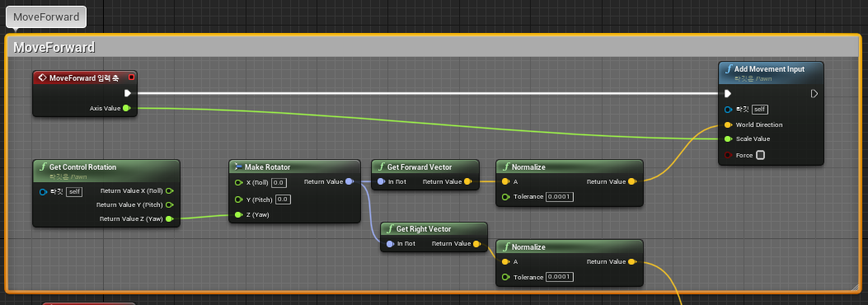Select the lower Normalize node title
The height and width of the screenshot is (305, 868).
[528, 247]
